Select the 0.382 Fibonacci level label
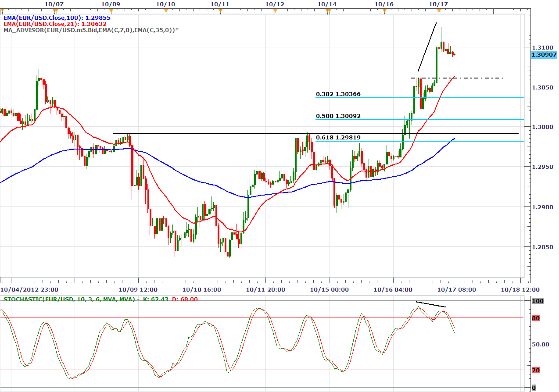 (x=338, y=94)
